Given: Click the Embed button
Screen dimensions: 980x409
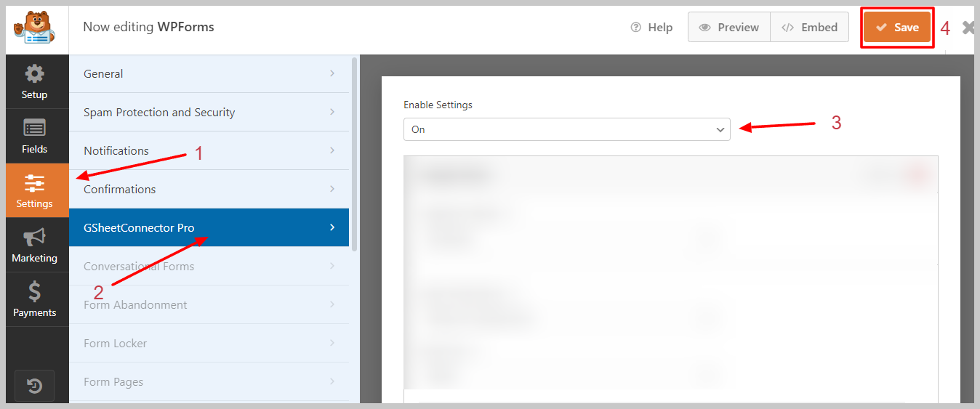Looking at the screenshot, I should tap(809, 28).
